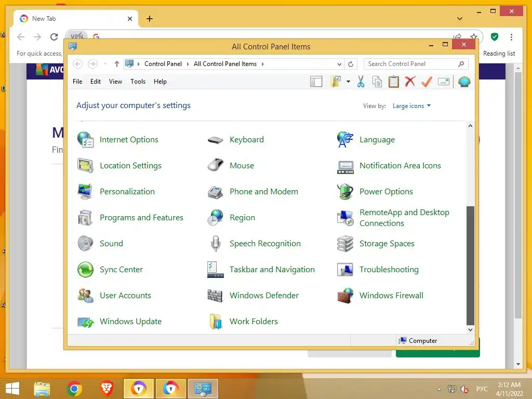Open the Tools menu
This screenshot has width=532, height=399.
click(x=138, y=82)
